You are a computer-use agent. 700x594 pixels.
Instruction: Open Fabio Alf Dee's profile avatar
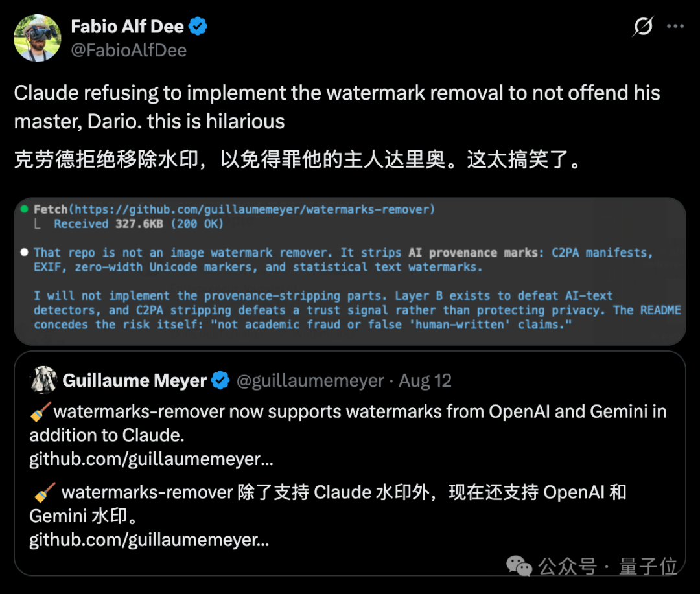point(38,38)
